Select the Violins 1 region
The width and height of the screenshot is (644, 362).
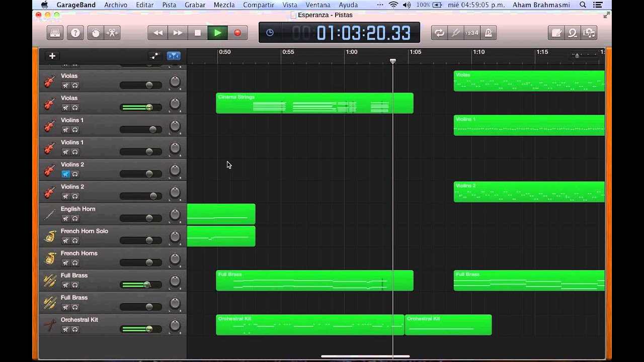click(529, 125)
